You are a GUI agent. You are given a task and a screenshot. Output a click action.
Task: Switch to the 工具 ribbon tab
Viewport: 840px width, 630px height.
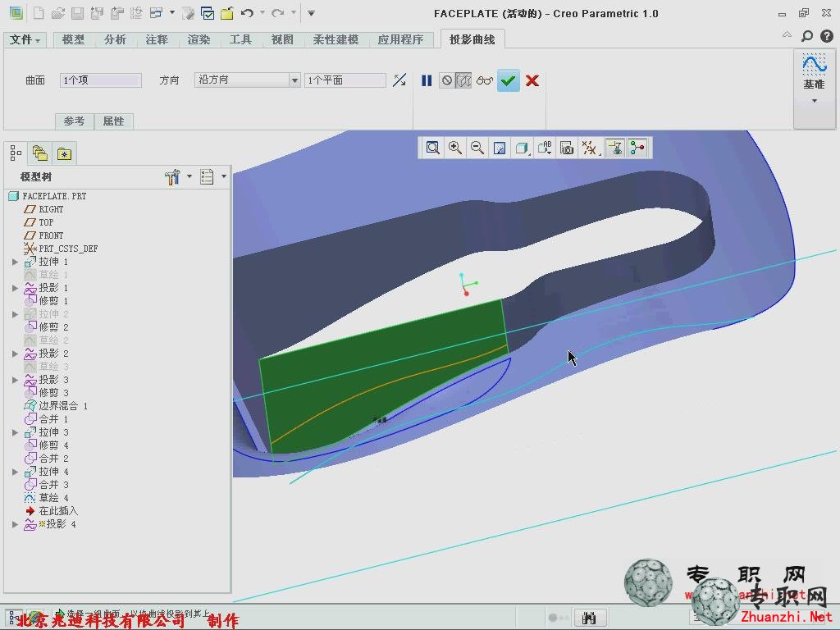[x=240, y=39]
